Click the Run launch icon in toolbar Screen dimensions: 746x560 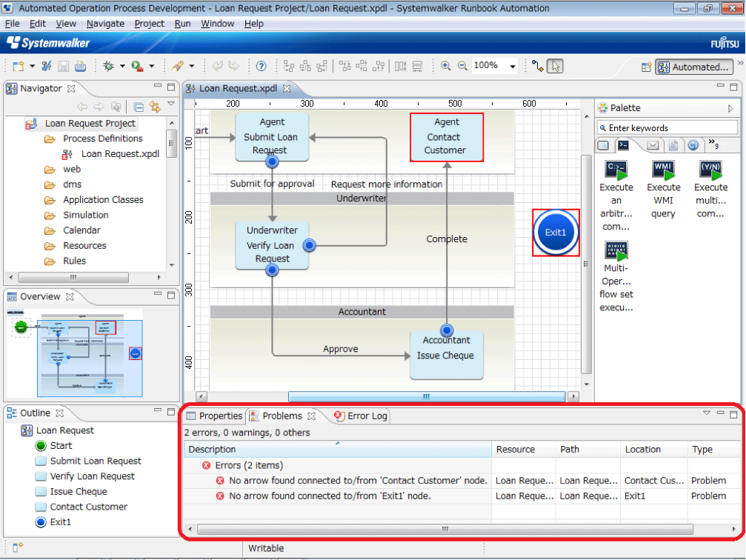[138, 66]
